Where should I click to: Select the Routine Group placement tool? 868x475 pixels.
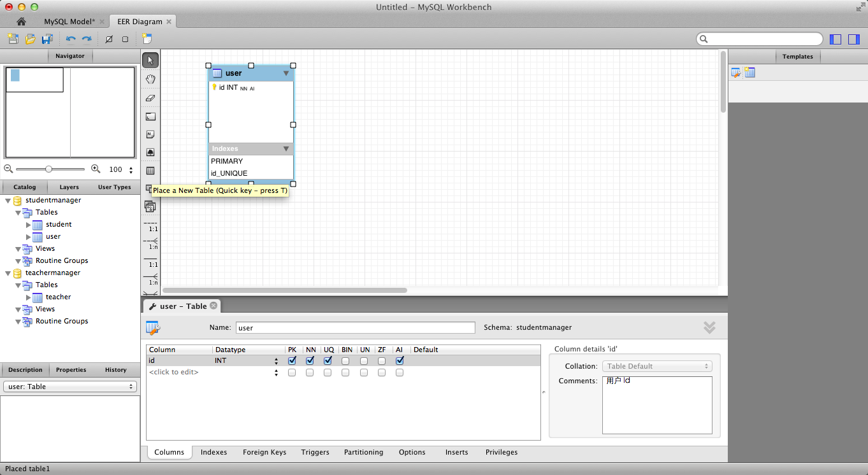click(x=150, y=207)
